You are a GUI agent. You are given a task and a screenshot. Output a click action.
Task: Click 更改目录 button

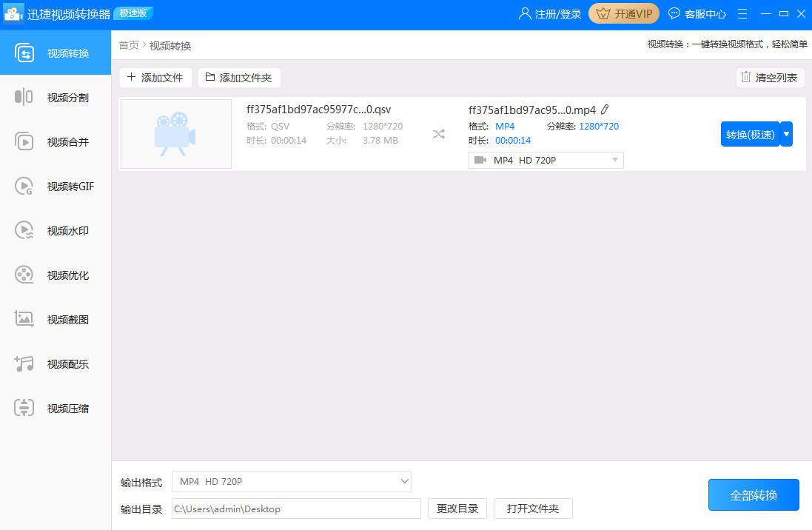457,509
